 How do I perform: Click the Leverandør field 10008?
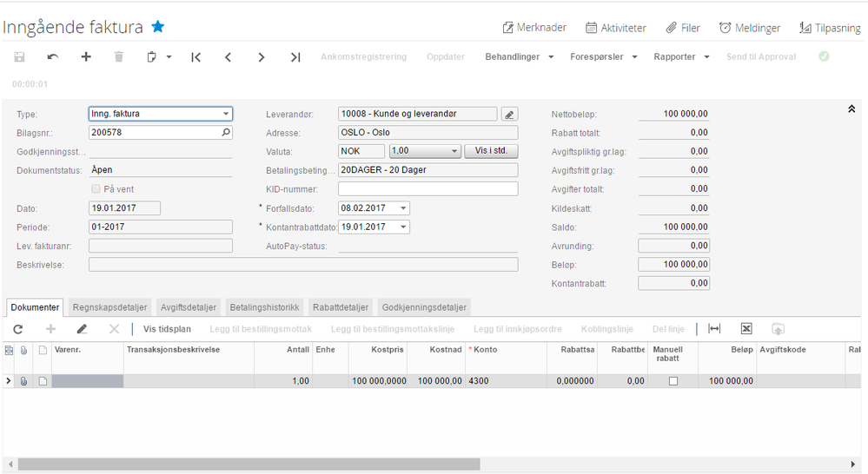417,115
